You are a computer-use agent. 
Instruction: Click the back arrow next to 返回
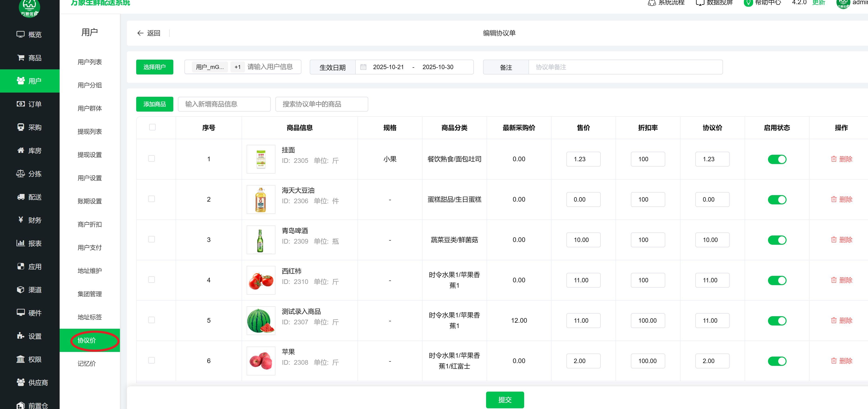pyautogui.click(x=141, y=33)
